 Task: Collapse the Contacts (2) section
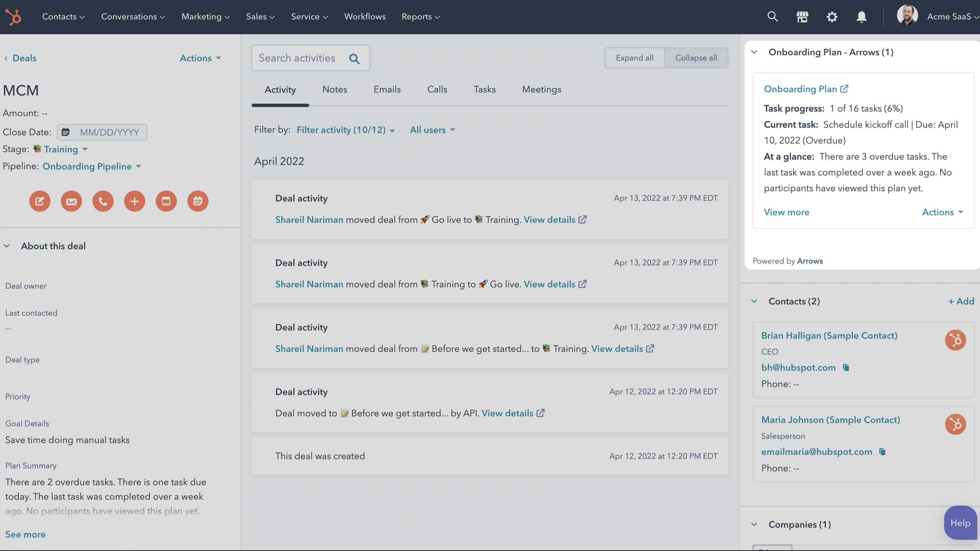click(x=754, y=301)
